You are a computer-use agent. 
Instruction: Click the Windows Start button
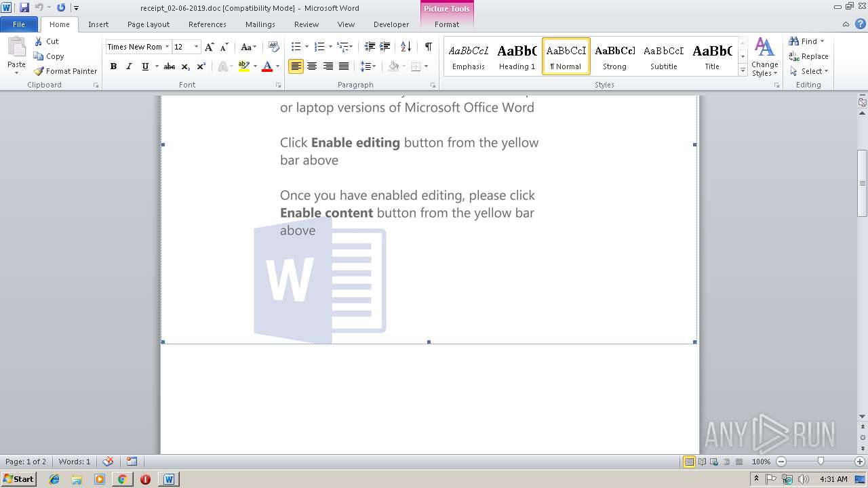pyautogui.click(x=18, y=479)
